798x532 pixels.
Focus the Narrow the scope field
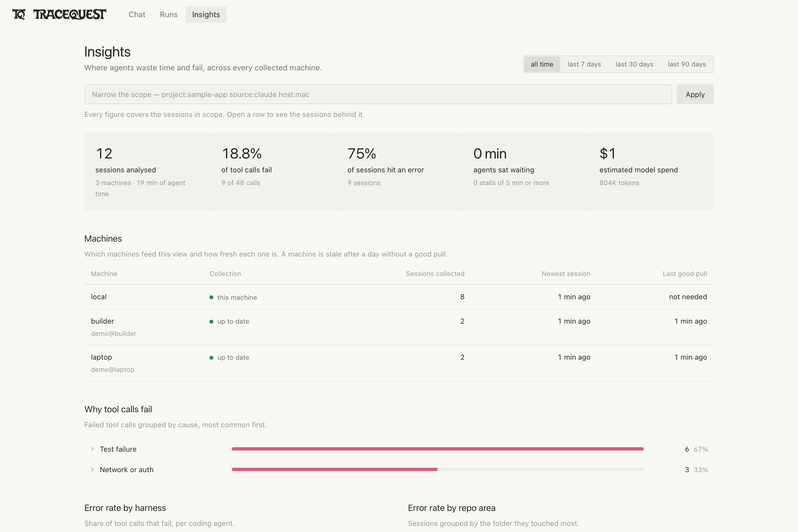378,94
